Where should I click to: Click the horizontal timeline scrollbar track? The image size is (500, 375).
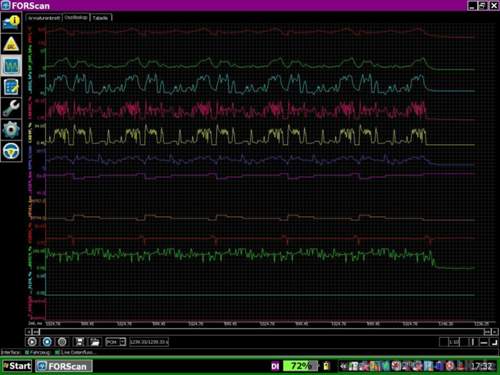click(x=262, y=332)
